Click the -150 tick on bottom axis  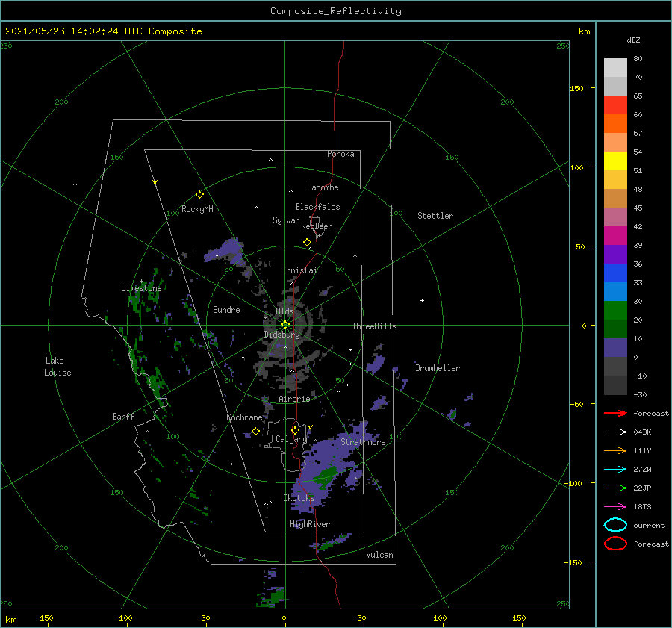[x=45, y=618]
